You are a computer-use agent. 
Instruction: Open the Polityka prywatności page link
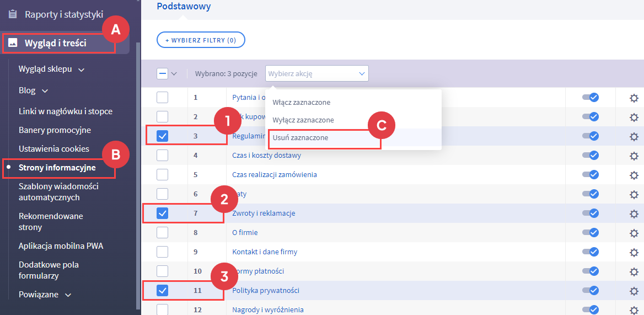tap(266, 291)
